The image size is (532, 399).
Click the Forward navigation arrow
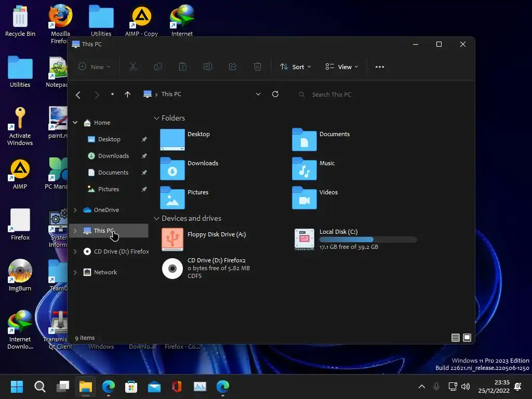point(97,95)
